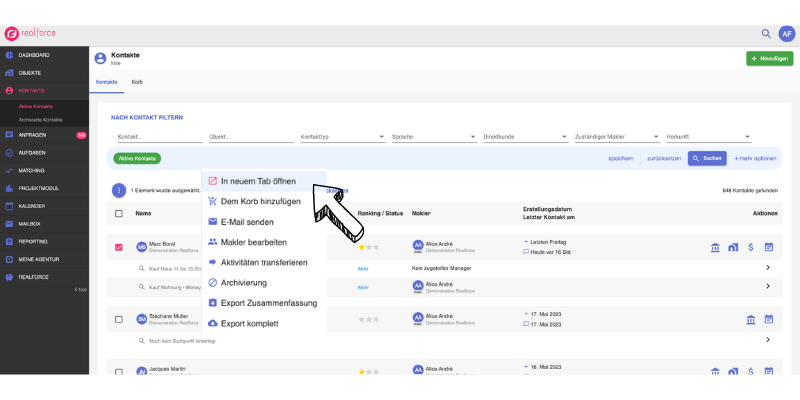Focus the Objekt filter input field
This screenshot has height=400, width=800.
(251, 137)
